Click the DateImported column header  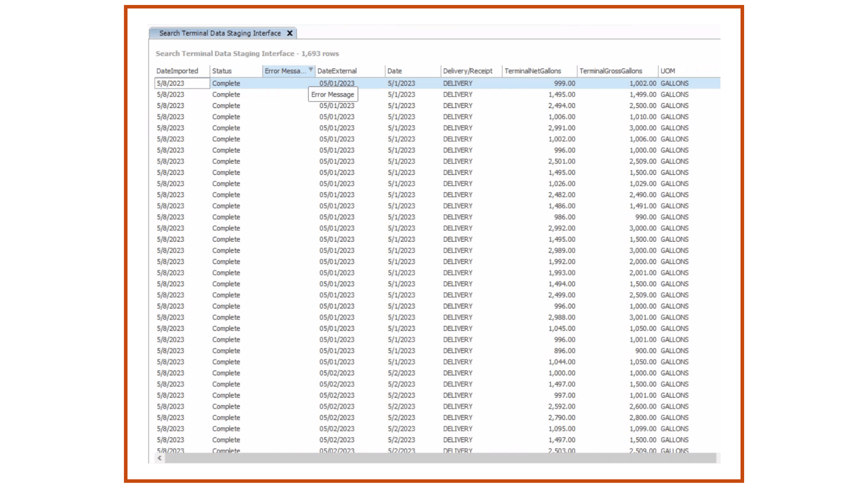click(177, 71)
